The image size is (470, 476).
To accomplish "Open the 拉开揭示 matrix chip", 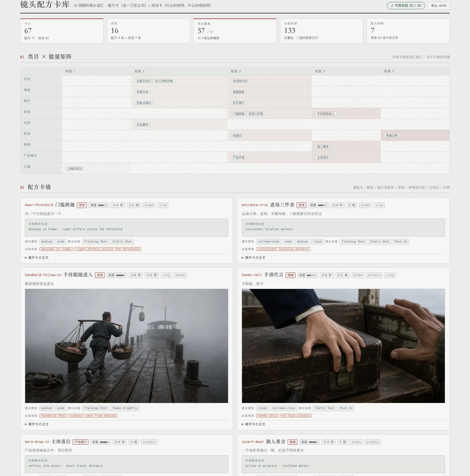I will tap(239, 103).
